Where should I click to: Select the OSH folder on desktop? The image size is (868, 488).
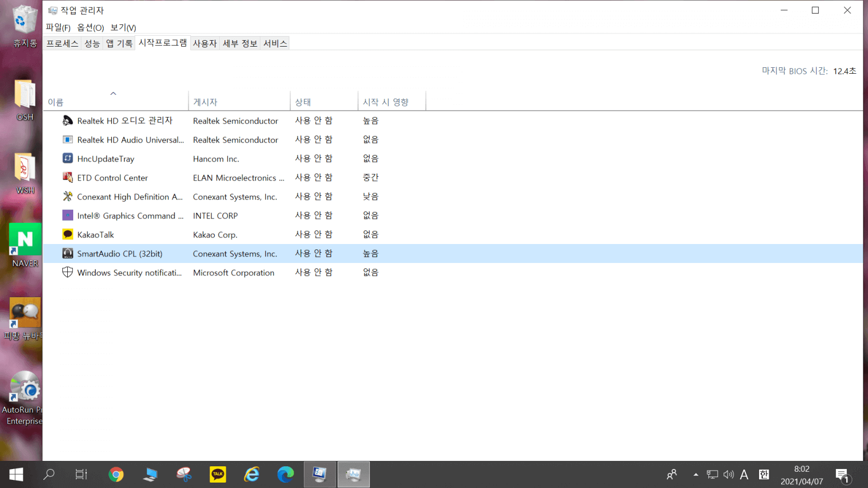[x=25, y=100]
